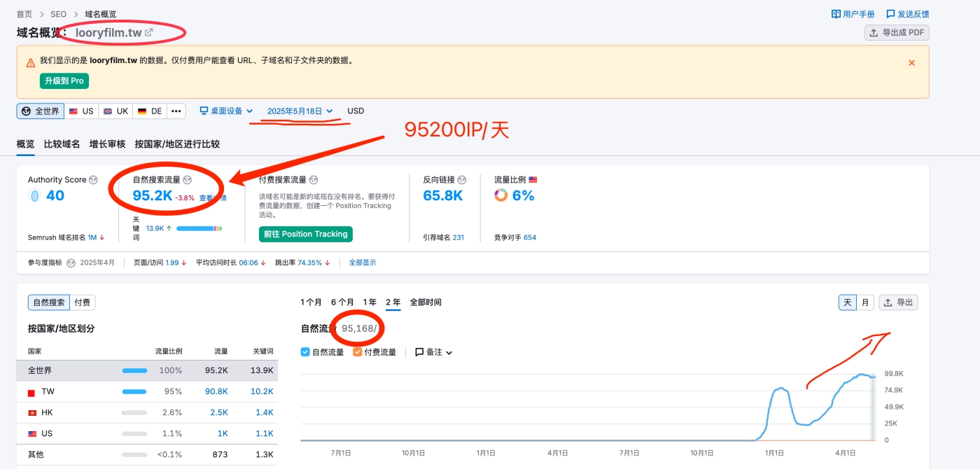This screenshot has width=980, height=469.
Task: Open looryfilm.tw external link icon
Action: coord(149,32)
